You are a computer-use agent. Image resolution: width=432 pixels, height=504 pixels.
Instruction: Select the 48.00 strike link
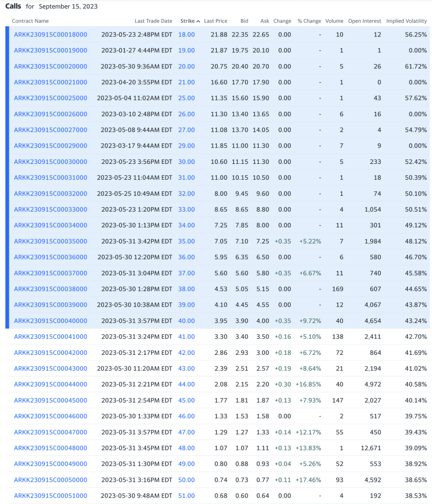187,448
